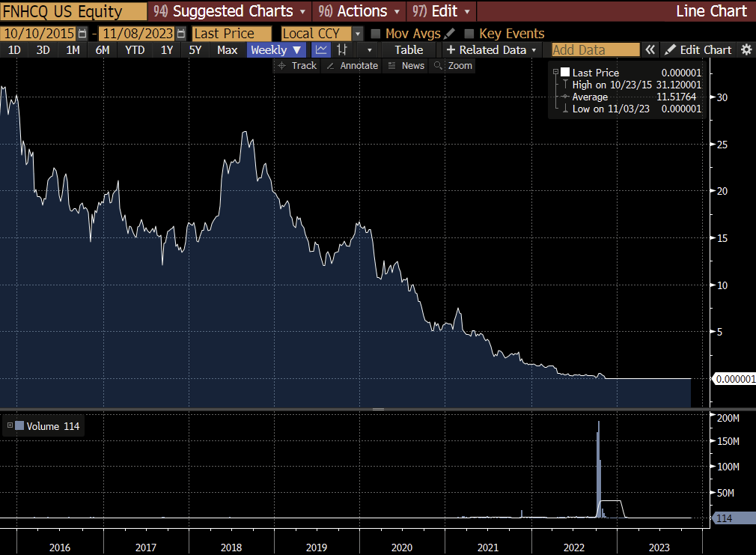Open the Weekly periodicity dropdown

click(x=275, y=49)
